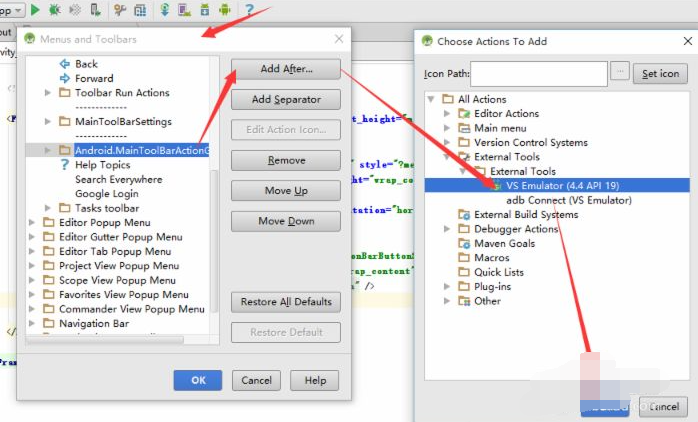
Task: Click Move Down button
Action: (286, 221)
